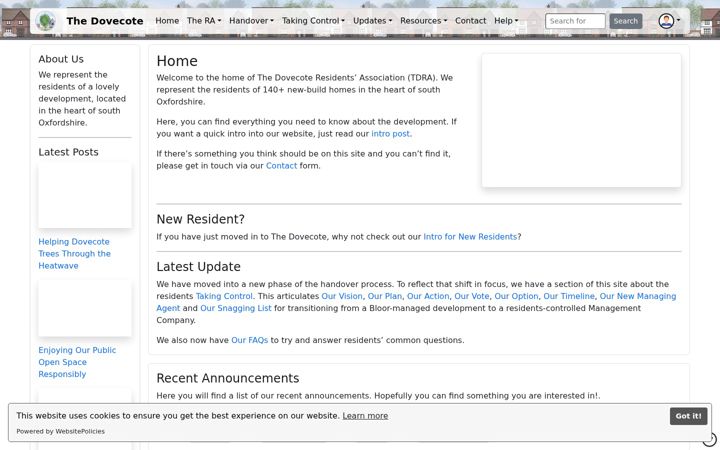This screenshot has width=720, height=450.
Task: Open the Our Snagging List link
Action: (x=236, y=308)
